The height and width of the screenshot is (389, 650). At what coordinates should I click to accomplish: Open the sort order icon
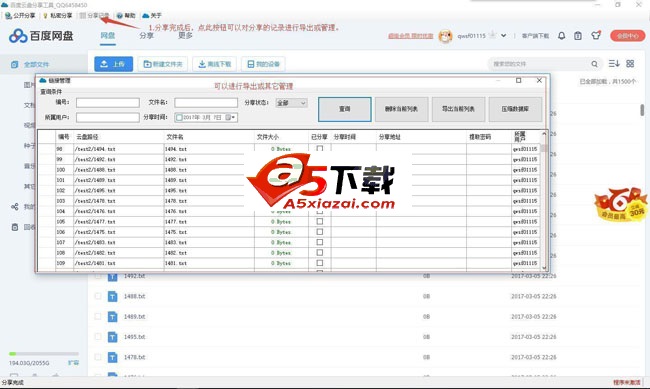[614, 63]
